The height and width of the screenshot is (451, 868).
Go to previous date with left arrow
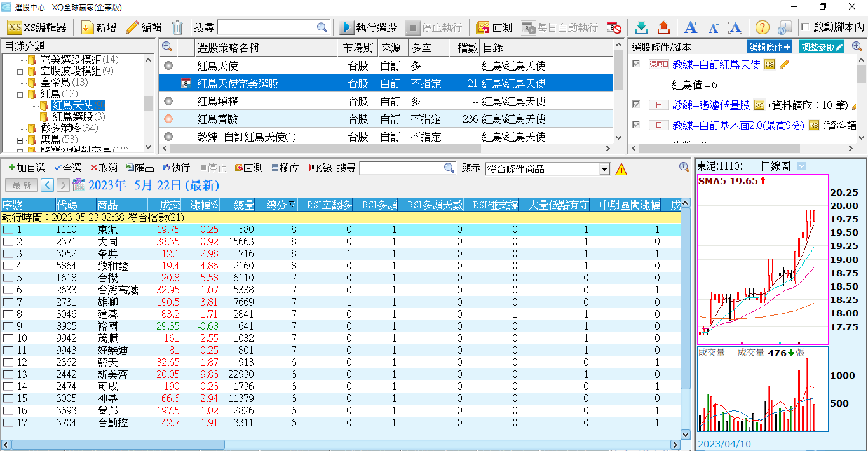click(x=47, y=185)
